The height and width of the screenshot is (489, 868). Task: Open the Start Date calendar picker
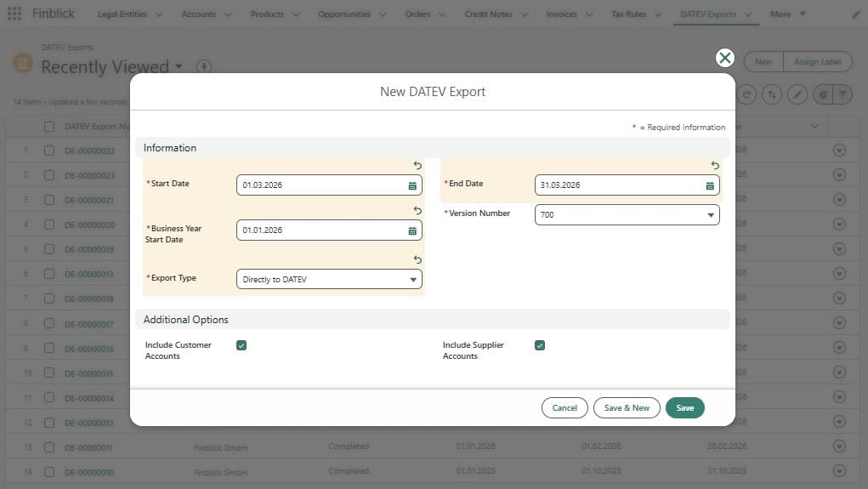[x=412, y=185]
